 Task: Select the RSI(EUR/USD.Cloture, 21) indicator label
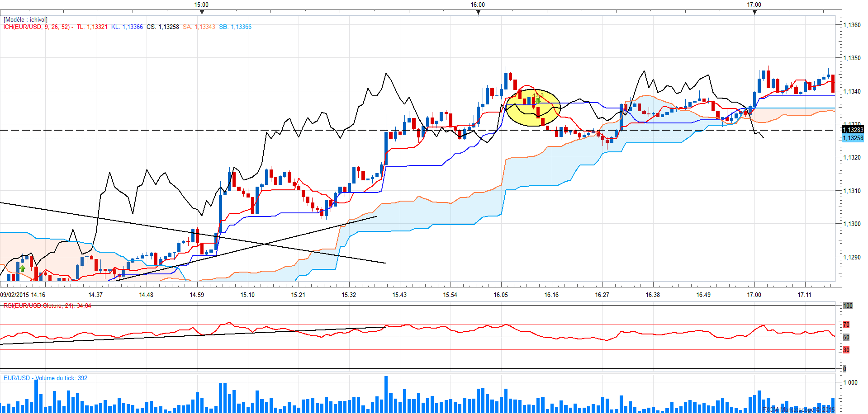[47, 306]
